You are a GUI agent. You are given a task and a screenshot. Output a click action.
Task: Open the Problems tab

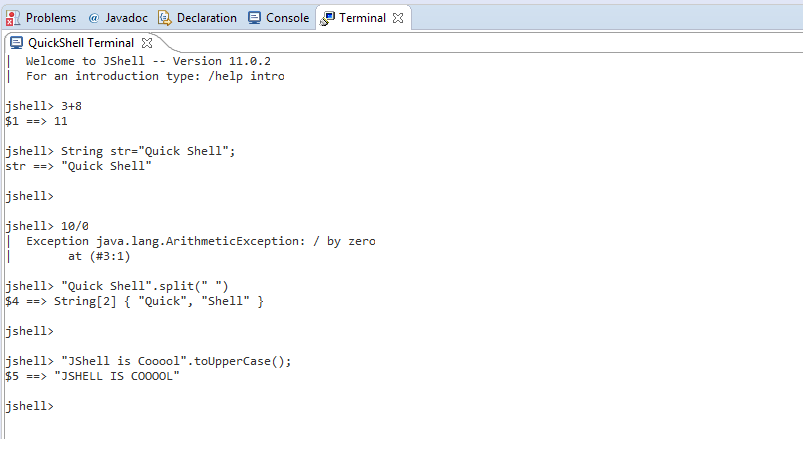tap(41, 18)
